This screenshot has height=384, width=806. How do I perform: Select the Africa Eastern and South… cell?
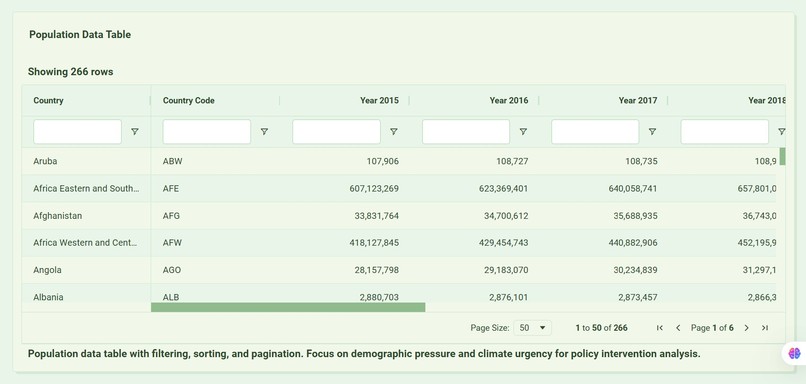[86, 189]
